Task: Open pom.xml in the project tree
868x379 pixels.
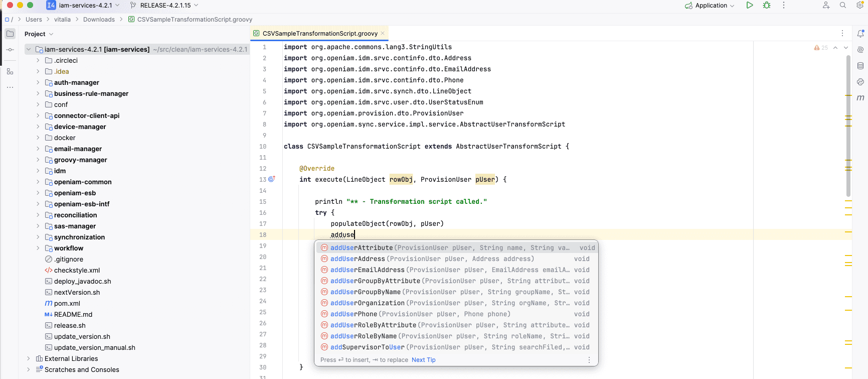Action: click(67, 303)
